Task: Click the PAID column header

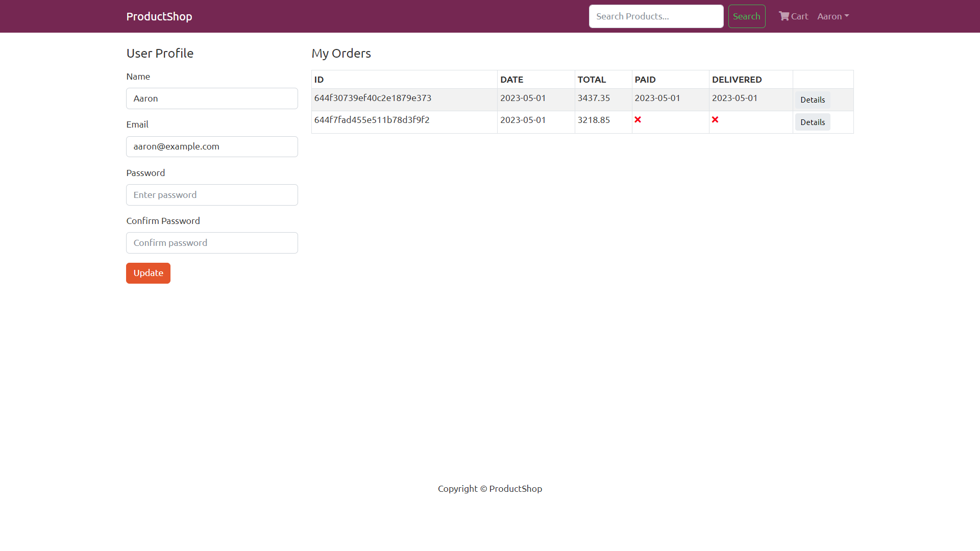Action: tap(645, 80)
